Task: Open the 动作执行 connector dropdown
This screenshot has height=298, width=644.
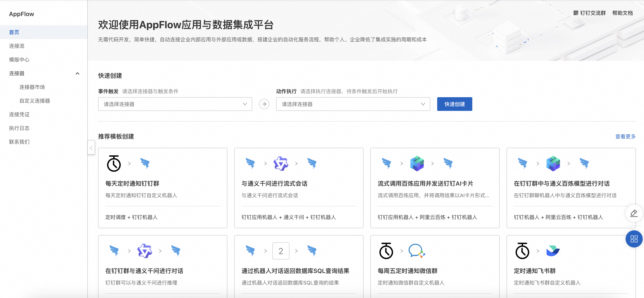Action: pos(353,104)
